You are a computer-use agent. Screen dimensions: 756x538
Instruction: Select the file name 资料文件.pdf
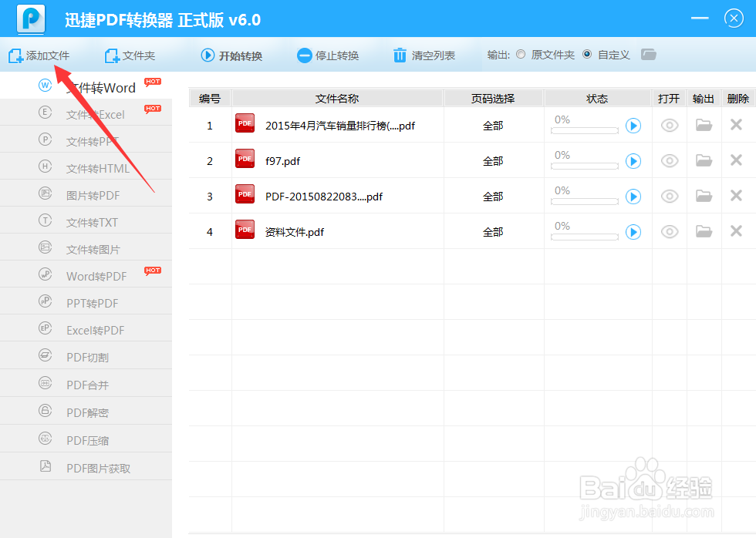pos(295,232)
